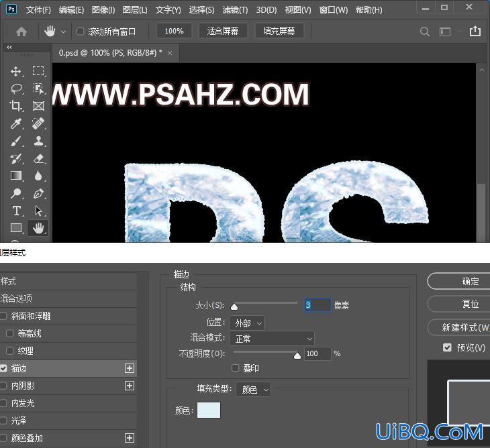Image resolution: width=490 pixels, height=448 pixels.
Task: Click the 适合屏幕 button
Action: click(x=223, y=31)
